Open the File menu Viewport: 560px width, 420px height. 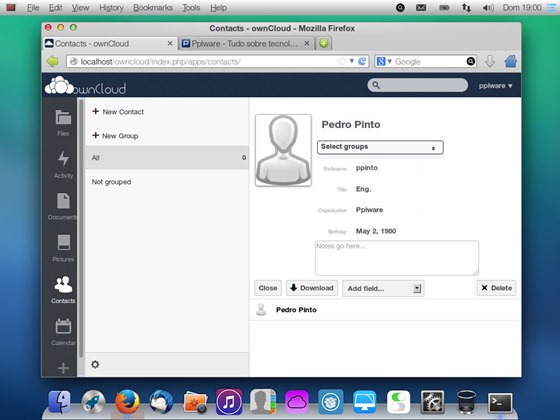(33, 8)
